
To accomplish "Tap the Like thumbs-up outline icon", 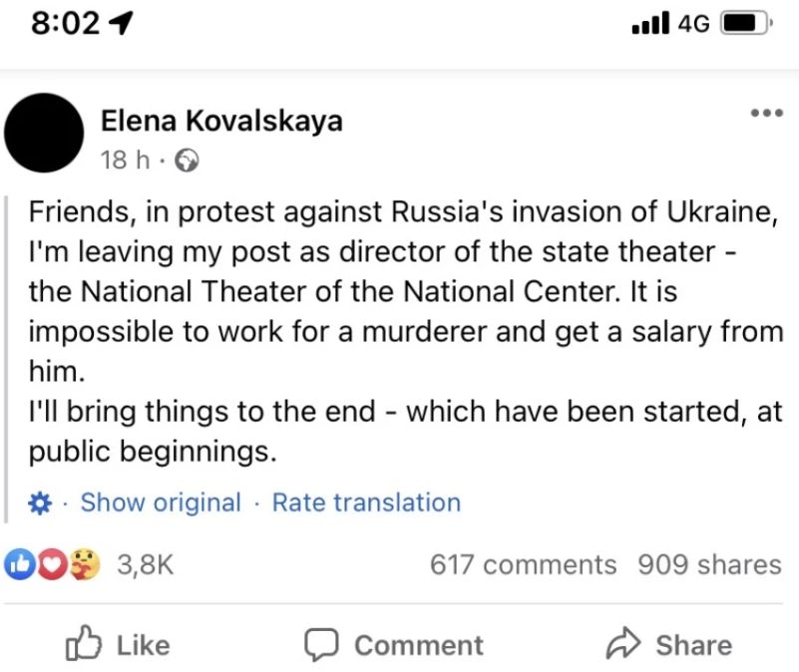I will tap(83, 643).
